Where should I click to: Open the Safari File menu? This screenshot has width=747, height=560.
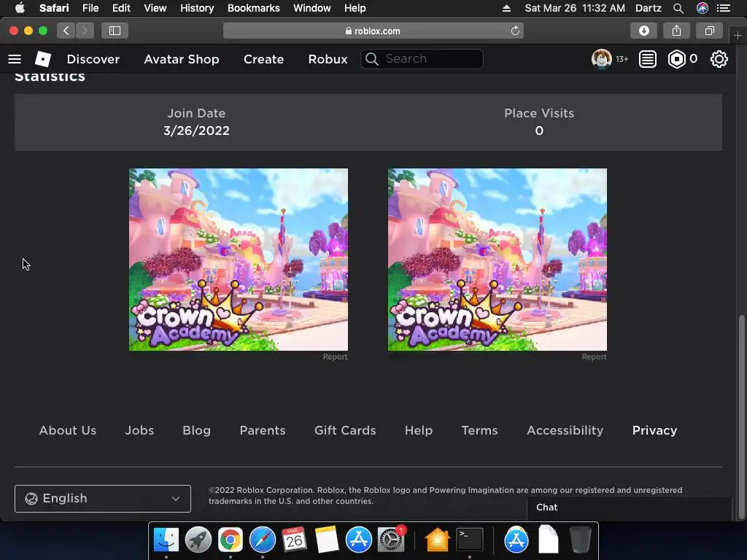(90, 8)
